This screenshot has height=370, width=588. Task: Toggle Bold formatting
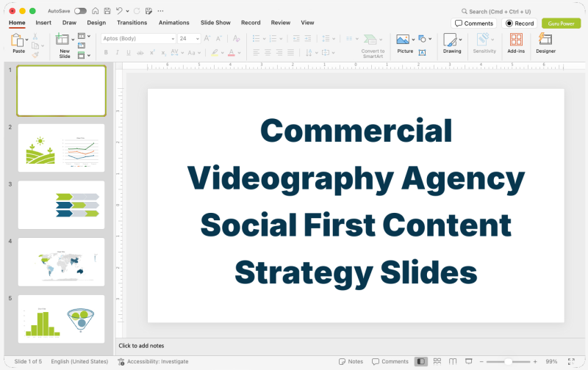tap(106, 53)
